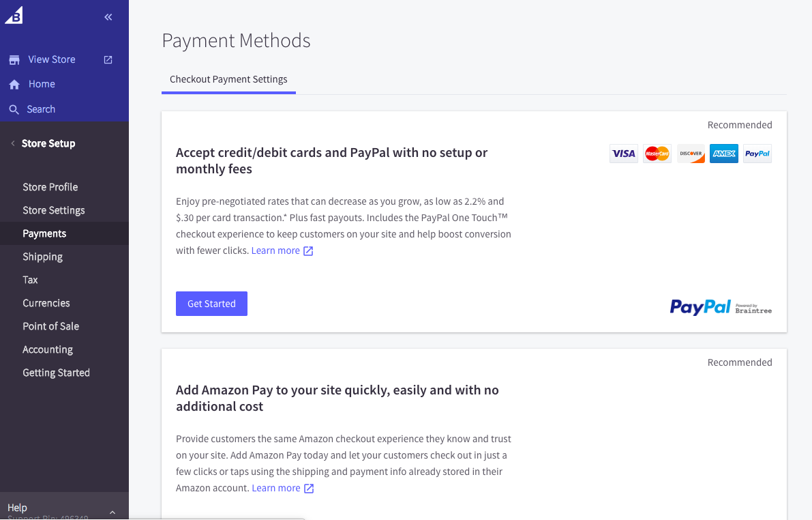Go back using Store Setup chevron

click(12, 143)
